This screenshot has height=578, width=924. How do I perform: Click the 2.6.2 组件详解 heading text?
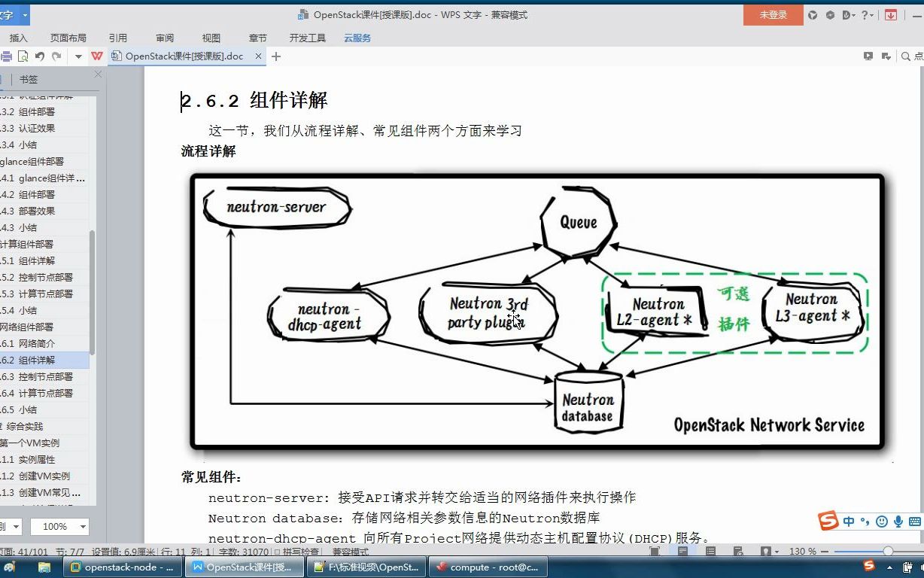click(254, 101)
